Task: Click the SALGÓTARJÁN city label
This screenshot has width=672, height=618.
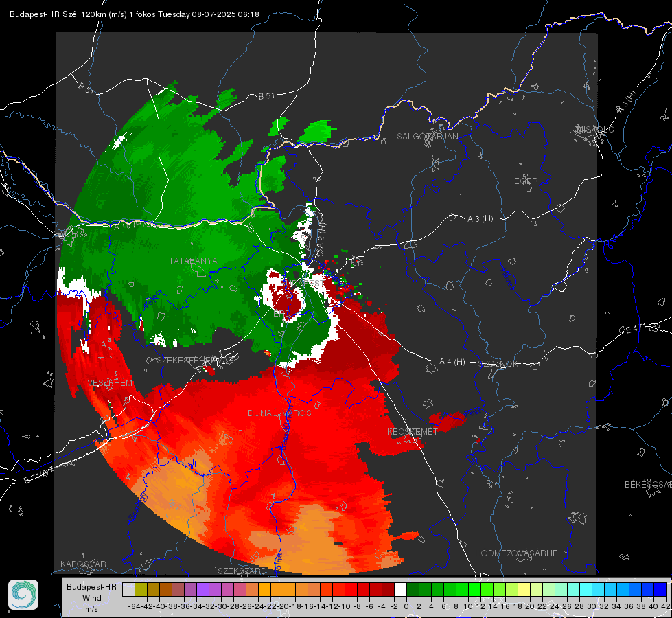Action: coord(427,137)
